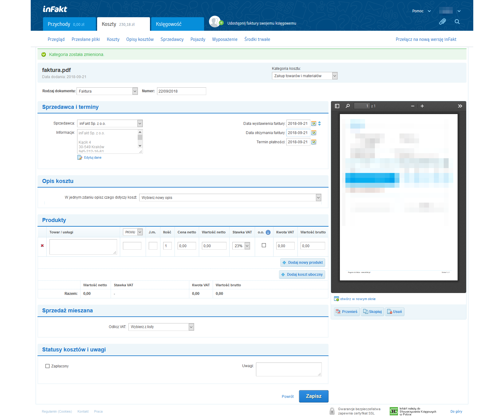Expand the Pomoc menu
The height and width of the screenshot is (420, 504).
(421, 11)
